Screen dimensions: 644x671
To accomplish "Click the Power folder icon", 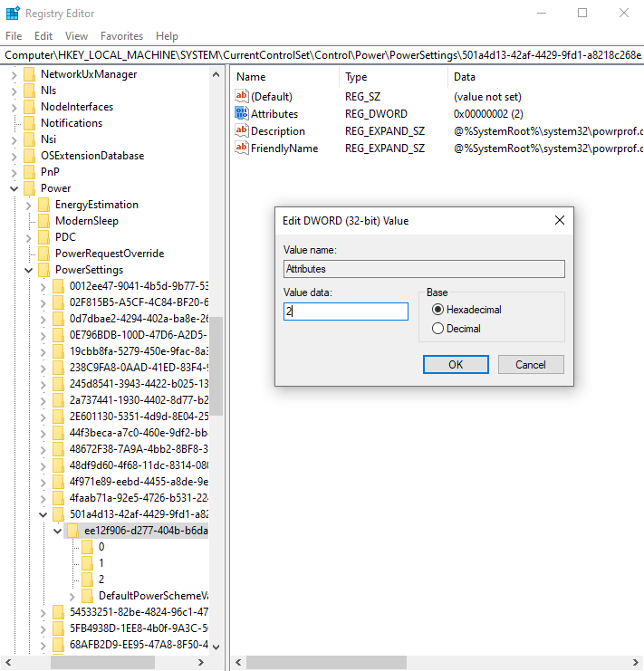I will (30, 187).
